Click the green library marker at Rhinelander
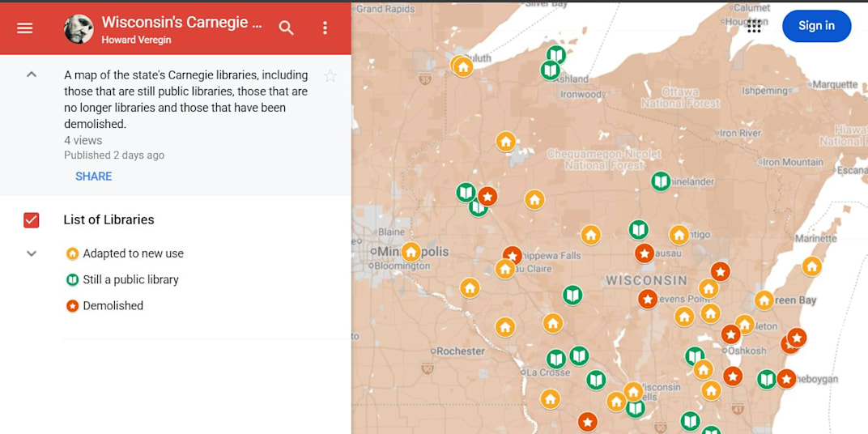Viewport: 868px width, 434px height. pos(661,181)
